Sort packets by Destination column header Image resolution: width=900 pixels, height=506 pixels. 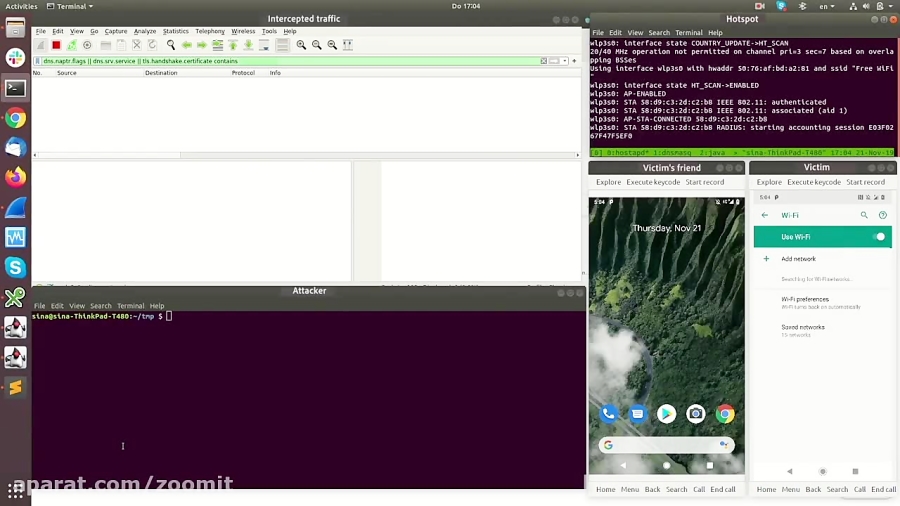[161, 73]
